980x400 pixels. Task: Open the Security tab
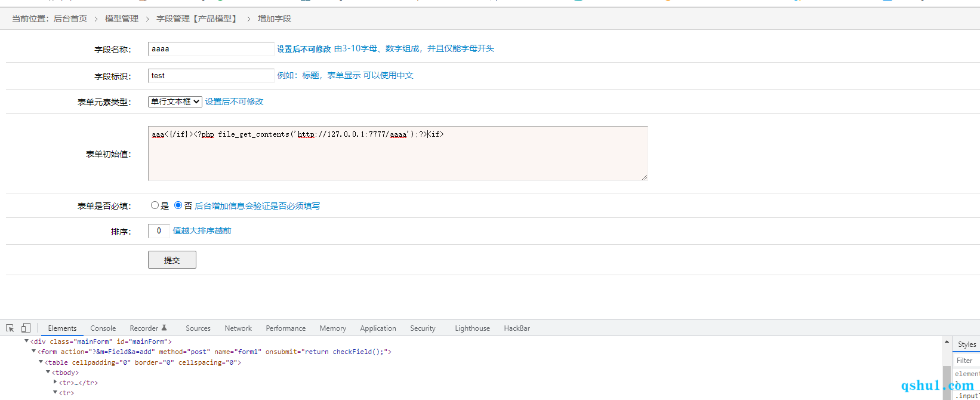[423, 328]
